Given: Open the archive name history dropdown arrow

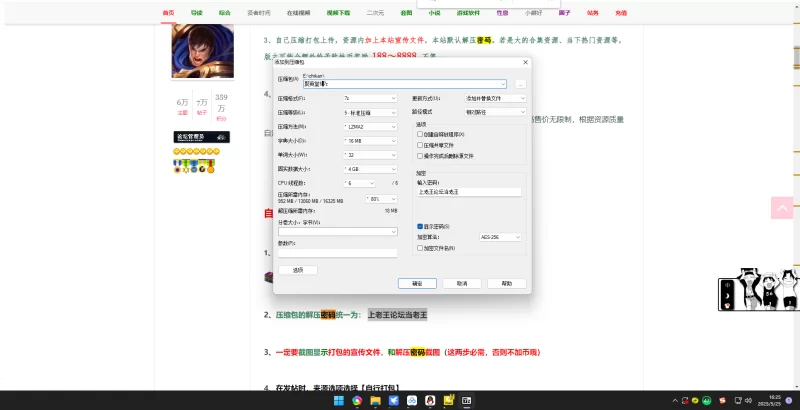Looking at the screenshot, I should pos(503,84).
